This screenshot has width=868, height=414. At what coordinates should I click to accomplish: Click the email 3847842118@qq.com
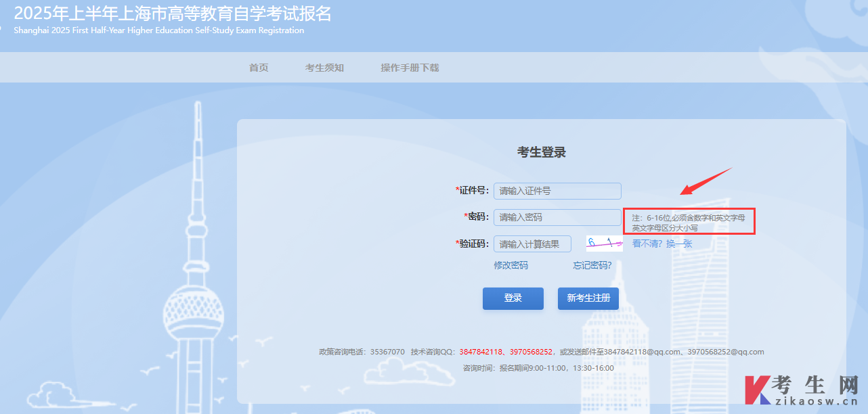click(x=641, y=352)
